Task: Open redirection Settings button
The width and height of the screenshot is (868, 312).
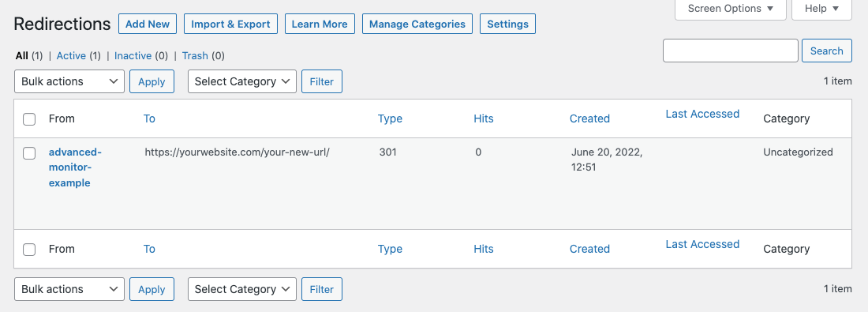Action: coord(507,24)
